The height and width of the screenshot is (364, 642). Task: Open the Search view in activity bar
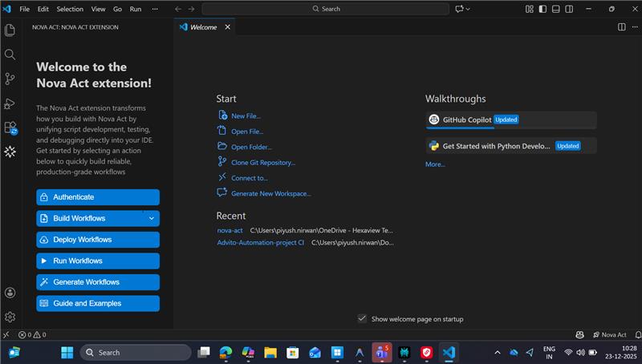point(10,55)
